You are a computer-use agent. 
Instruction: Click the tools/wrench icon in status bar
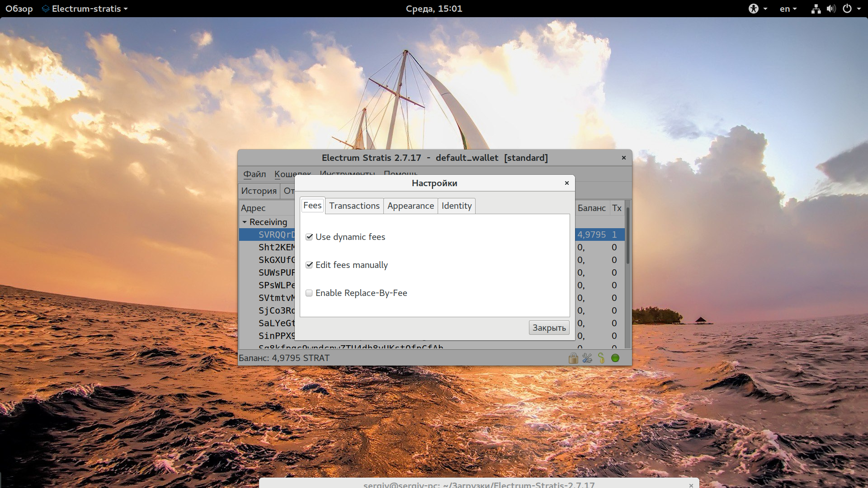point(587,357)
